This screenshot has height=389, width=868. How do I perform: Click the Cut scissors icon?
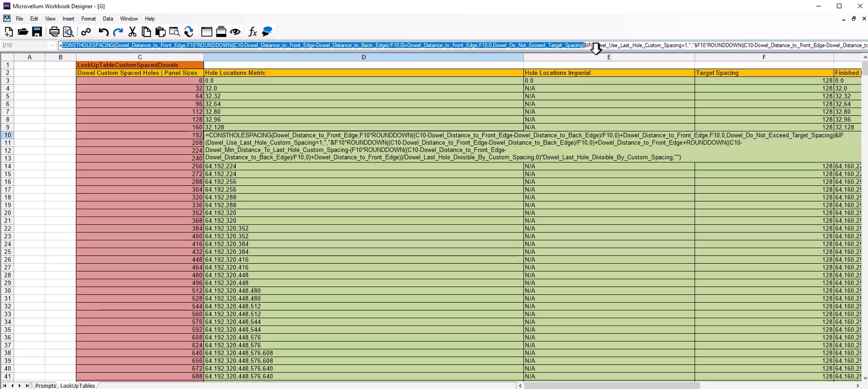(133, 32)
